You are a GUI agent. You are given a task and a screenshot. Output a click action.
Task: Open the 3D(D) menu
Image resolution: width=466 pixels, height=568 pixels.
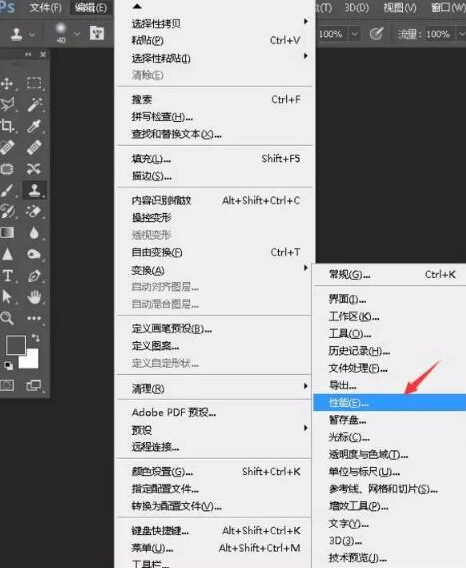[x=357, y=7]
